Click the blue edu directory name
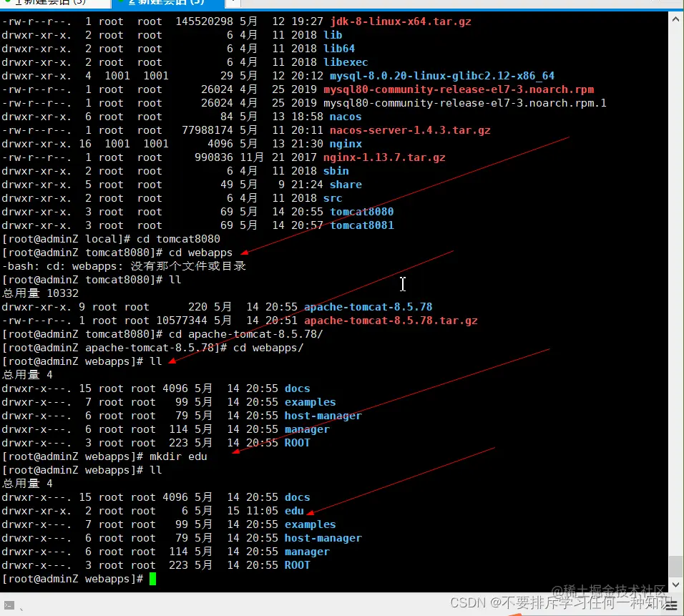This screenshot has height=616, width=684. pos(294,511)
